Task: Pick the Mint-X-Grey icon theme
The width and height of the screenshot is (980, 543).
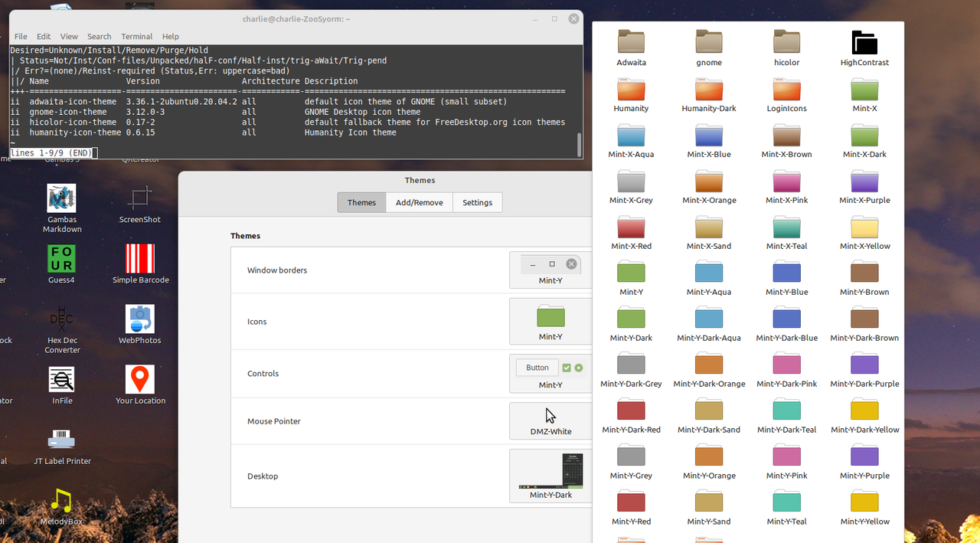Action: 631,187
